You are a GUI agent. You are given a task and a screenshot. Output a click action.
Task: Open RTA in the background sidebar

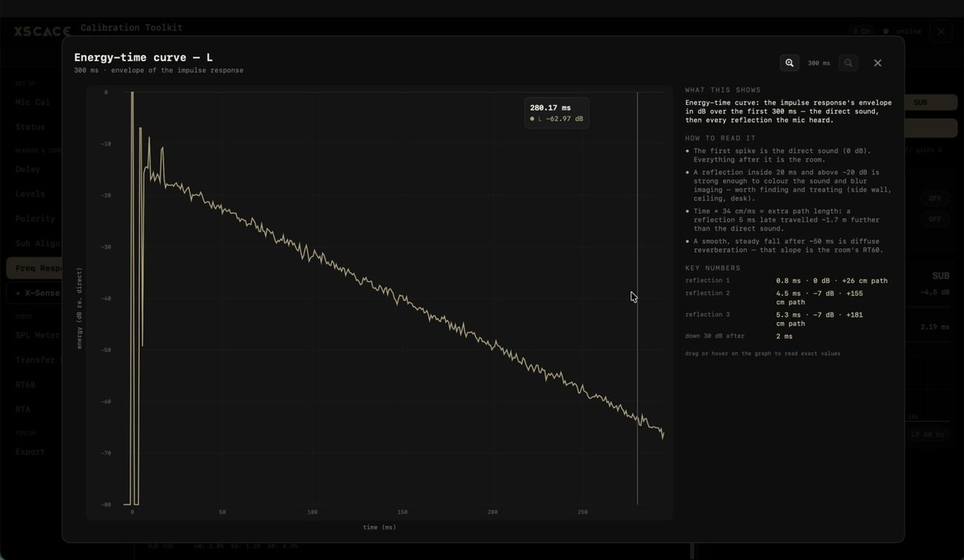pyautogui.click(x=23, y=409)
